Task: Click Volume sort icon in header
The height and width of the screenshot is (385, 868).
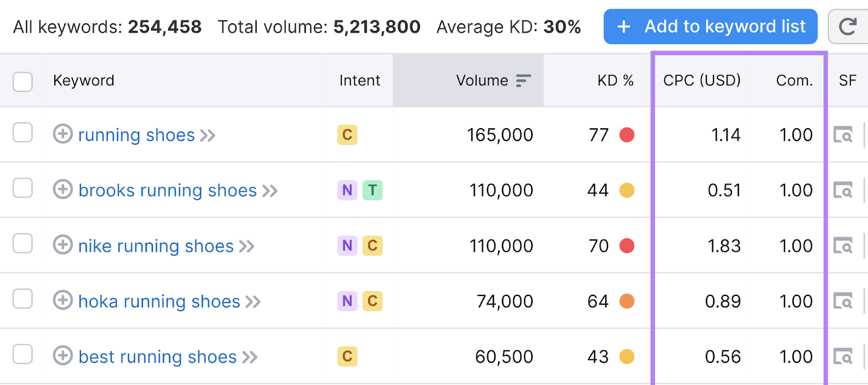Action: pyautogui.click(x=523, y=81)
